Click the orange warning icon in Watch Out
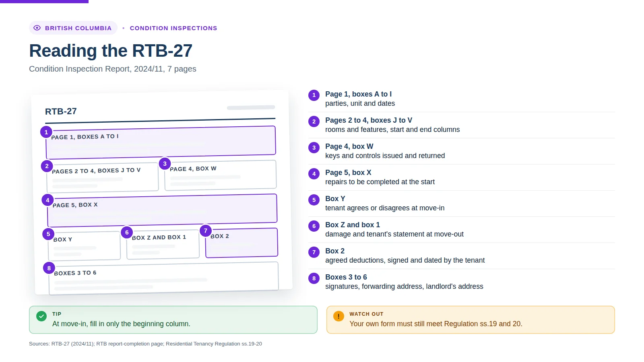Viewport: 644px width, 362px height. point(339,316)
